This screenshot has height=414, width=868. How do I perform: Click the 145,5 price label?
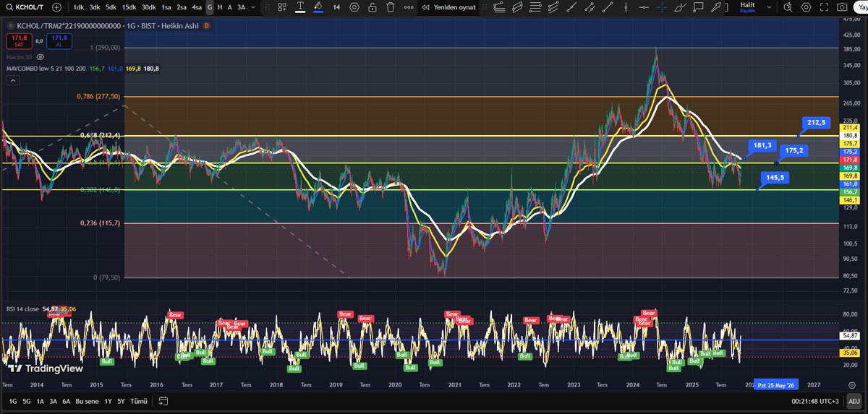pyautogui.click(x=775, y=177)
